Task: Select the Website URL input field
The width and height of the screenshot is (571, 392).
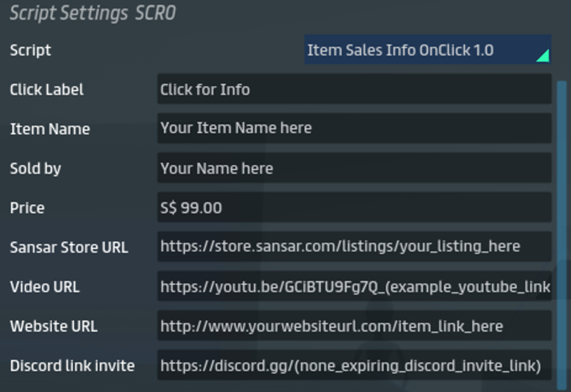Action: pyautogui.click(x=354, y=326)
